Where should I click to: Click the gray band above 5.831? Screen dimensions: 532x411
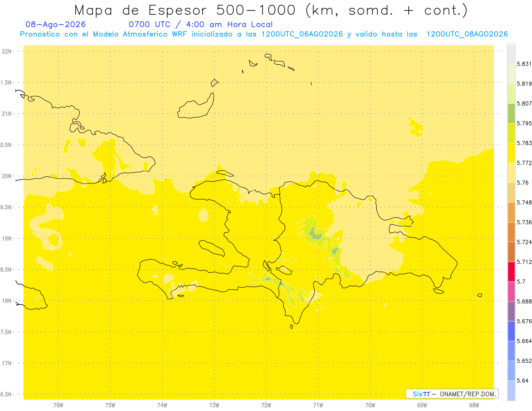pos(511,54)
